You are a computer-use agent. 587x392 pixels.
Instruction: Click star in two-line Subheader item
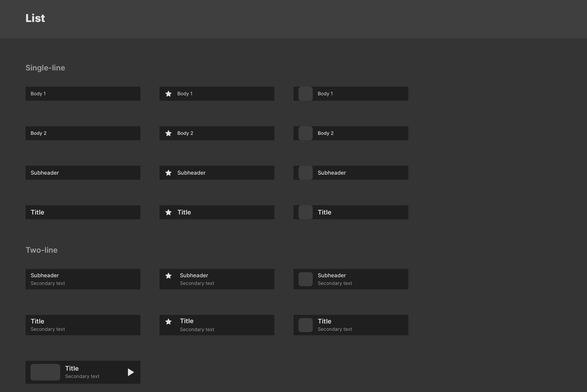(x=168, y=276)
